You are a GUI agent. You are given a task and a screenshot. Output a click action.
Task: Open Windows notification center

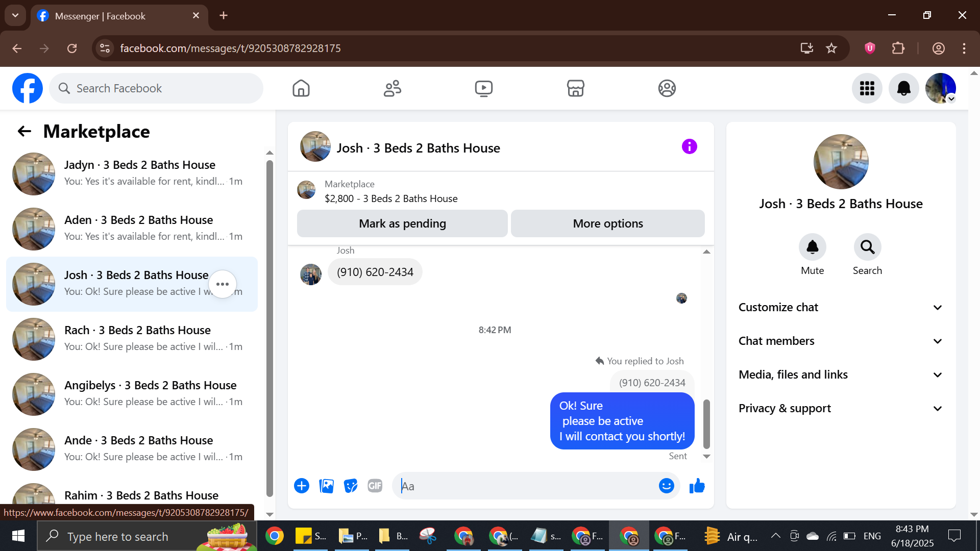coord(953,536)
